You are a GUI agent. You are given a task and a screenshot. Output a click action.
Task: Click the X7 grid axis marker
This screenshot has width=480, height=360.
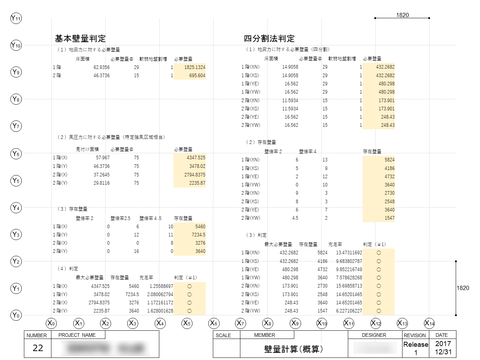240,323
